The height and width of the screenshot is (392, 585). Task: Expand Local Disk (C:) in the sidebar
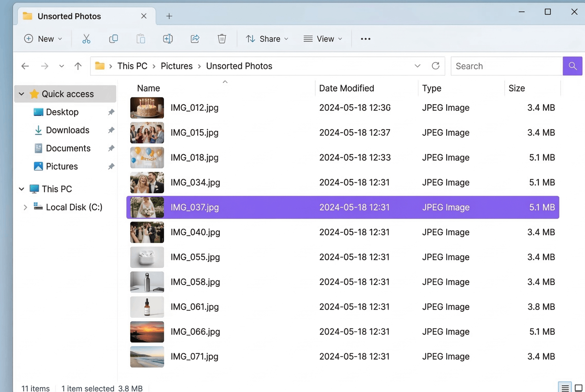pyautogui.click(x=25, y=207)
